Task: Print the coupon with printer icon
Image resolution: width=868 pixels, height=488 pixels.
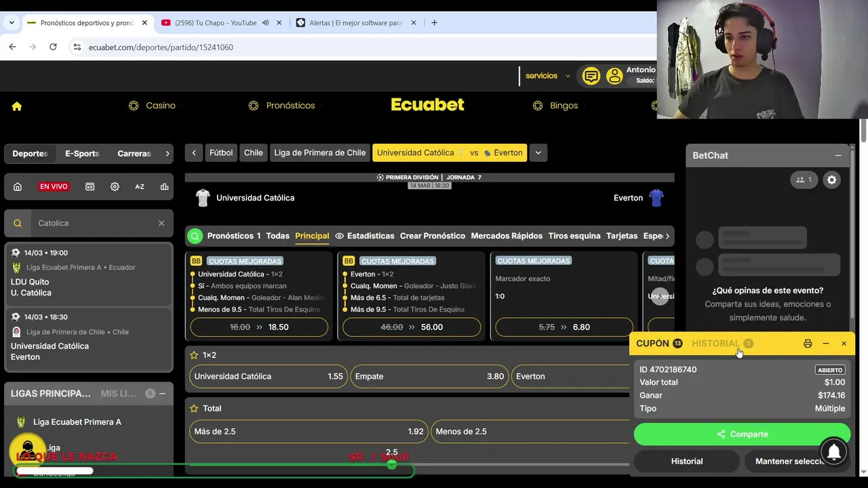Action: click(808, 344)
